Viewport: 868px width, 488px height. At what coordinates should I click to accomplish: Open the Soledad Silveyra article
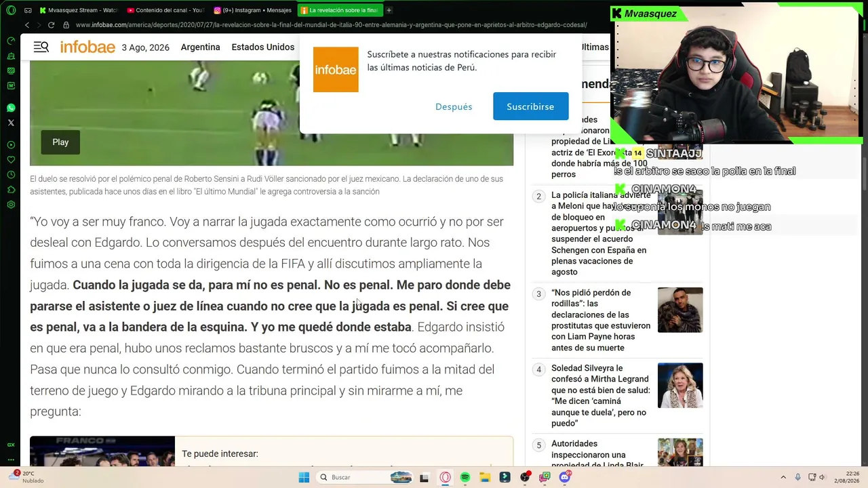coord(601,396)
